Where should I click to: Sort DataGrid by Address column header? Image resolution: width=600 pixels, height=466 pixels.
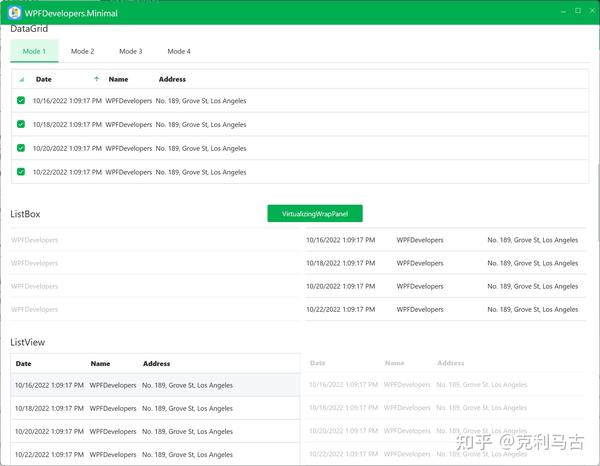(x=172, y=79)
